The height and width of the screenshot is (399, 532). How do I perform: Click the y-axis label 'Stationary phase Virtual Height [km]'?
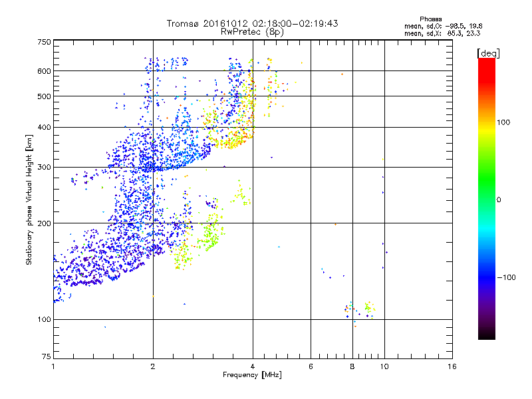coord(29,200)
